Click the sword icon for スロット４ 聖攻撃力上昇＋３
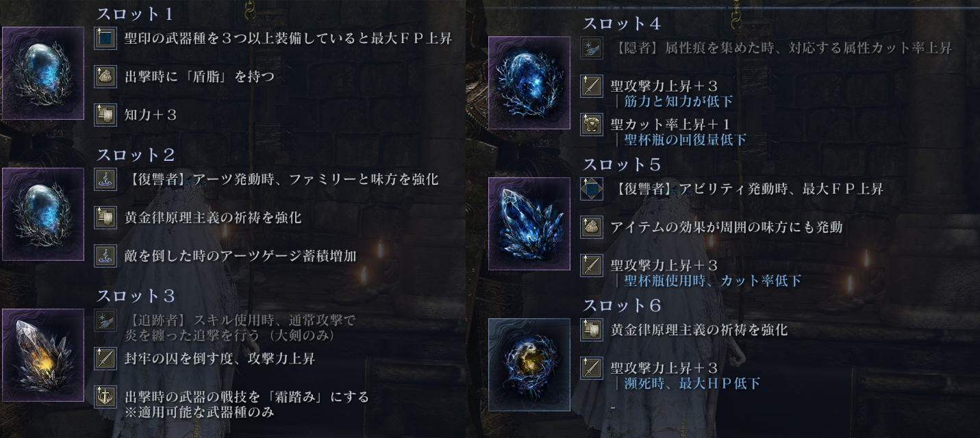 592,86
